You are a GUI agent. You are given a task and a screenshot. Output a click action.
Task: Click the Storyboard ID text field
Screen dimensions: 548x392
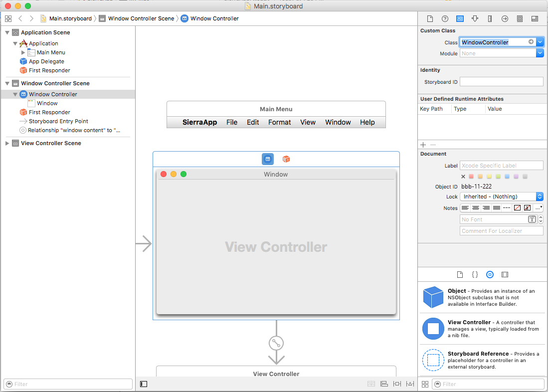point(502,82)
